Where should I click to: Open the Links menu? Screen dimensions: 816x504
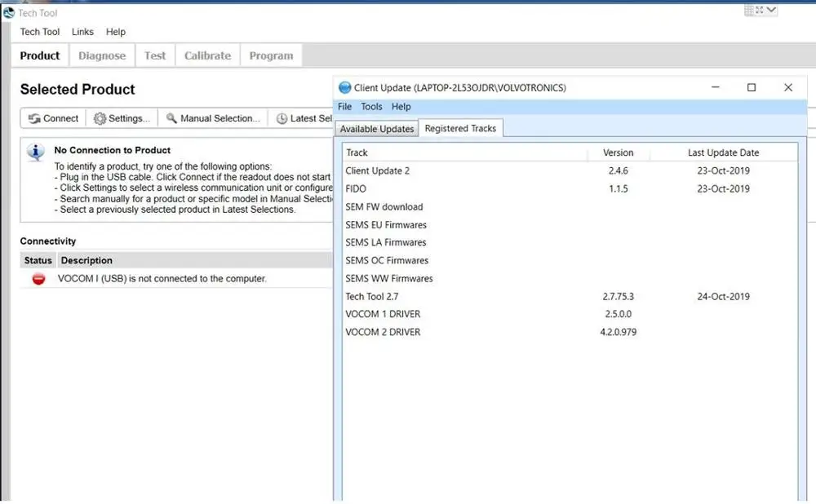(x=82, y=32)
